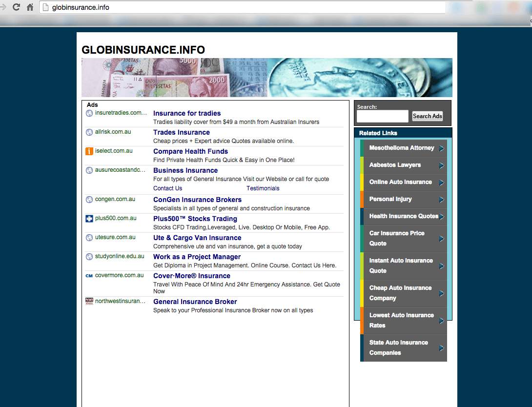Select Compare Health Funds listing
The width and height of the screenshot is (532, 407).
tap(190, 151)
